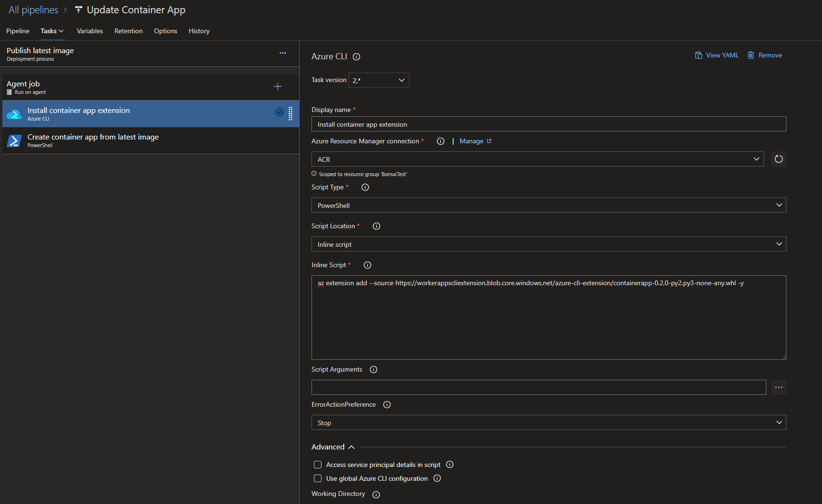Show info for Access service principal details

coord(450,465)
